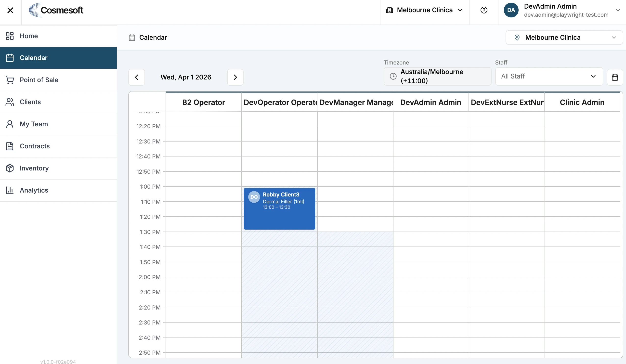Select the DevAdmin Admin column header
Image resolution: width=626 pixels, height=364 pixels.
[431, 102]
